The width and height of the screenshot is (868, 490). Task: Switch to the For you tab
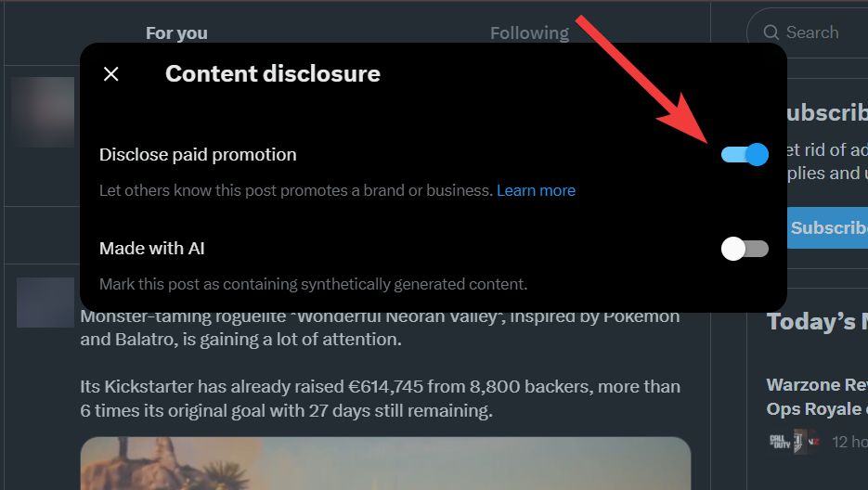coord(176,33)
